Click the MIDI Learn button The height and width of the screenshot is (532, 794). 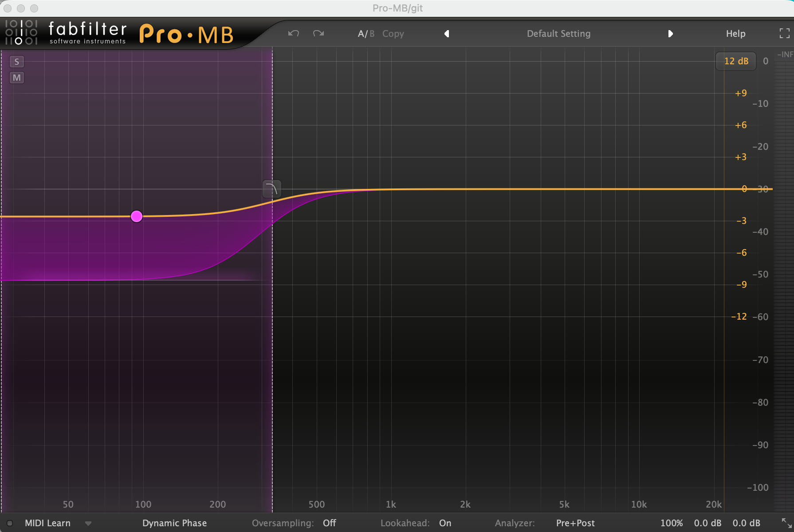(47, 523)
